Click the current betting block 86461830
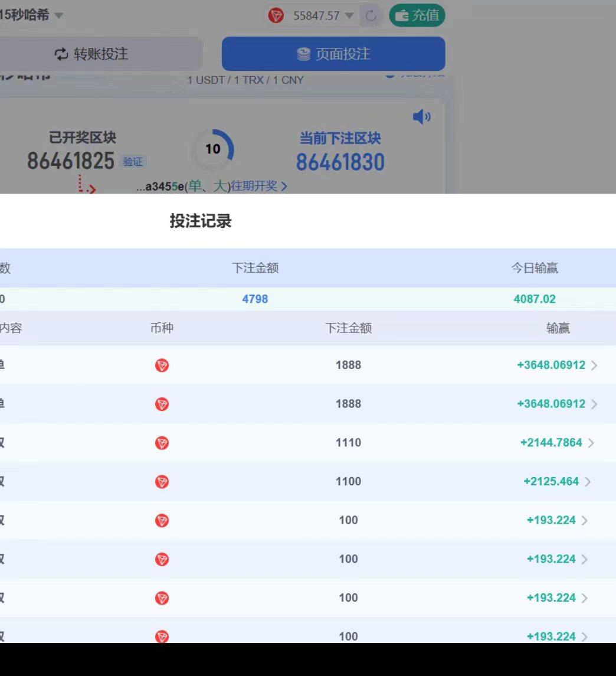This screenshot has height=676, width=616. coord(340,162)
